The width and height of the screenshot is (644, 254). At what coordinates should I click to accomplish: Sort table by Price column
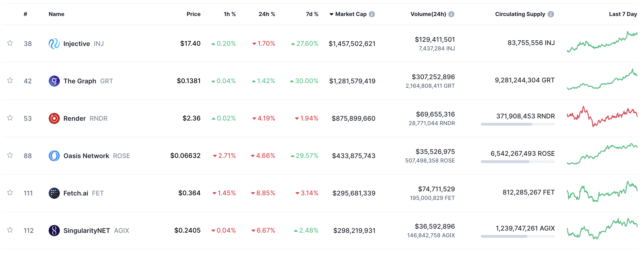coord(194,14)
